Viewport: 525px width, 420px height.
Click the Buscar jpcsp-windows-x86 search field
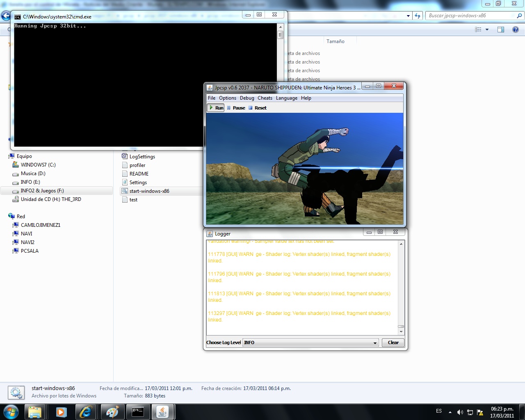pyautogui.click(x=471, y=16)
